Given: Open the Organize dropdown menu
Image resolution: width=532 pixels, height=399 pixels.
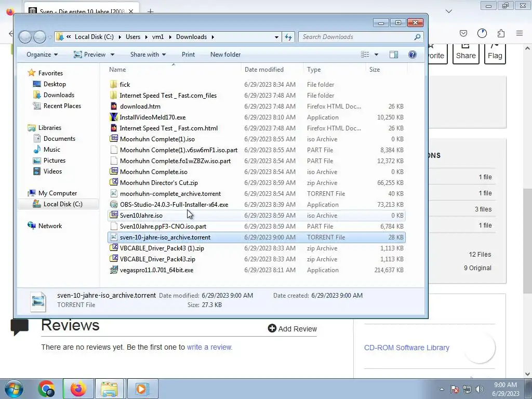Looking at the screenshot, I should [42, 55].
